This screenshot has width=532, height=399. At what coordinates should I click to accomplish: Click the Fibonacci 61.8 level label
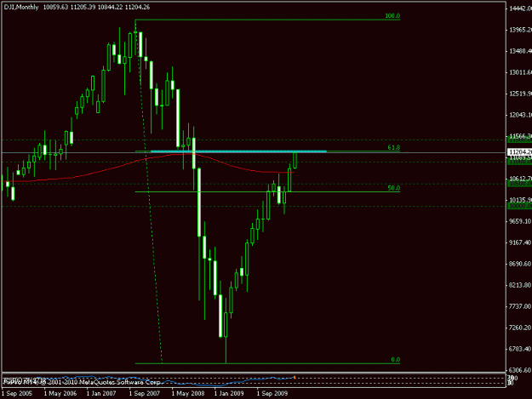point(394,147)
